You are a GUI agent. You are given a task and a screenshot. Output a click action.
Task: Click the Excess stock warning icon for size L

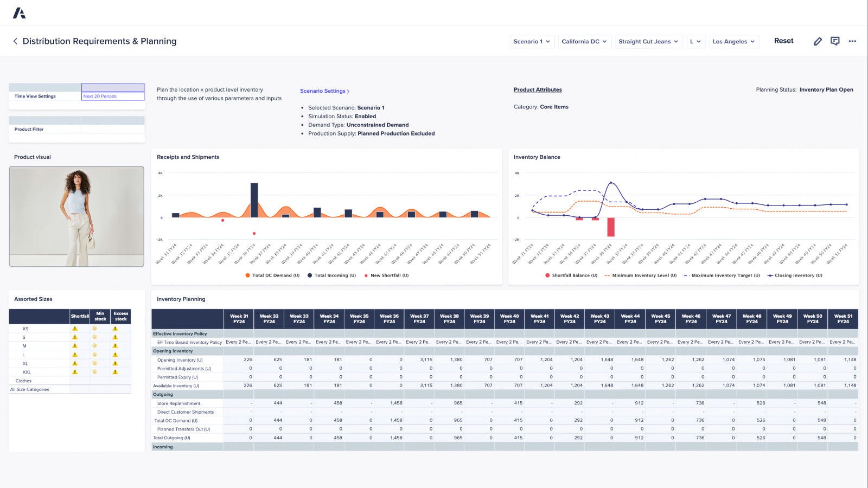pyautogui.click(x=114, y=354)
